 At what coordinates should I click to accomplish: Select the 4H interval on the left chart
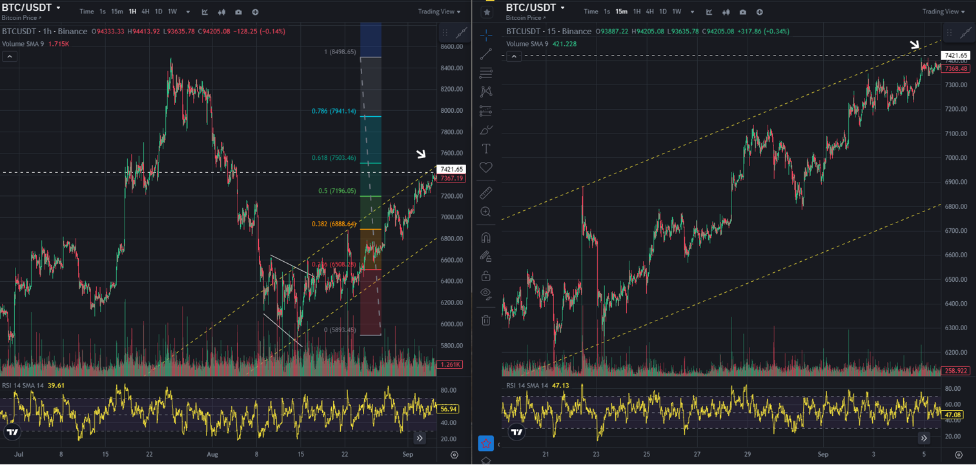(x=145, y=12)
